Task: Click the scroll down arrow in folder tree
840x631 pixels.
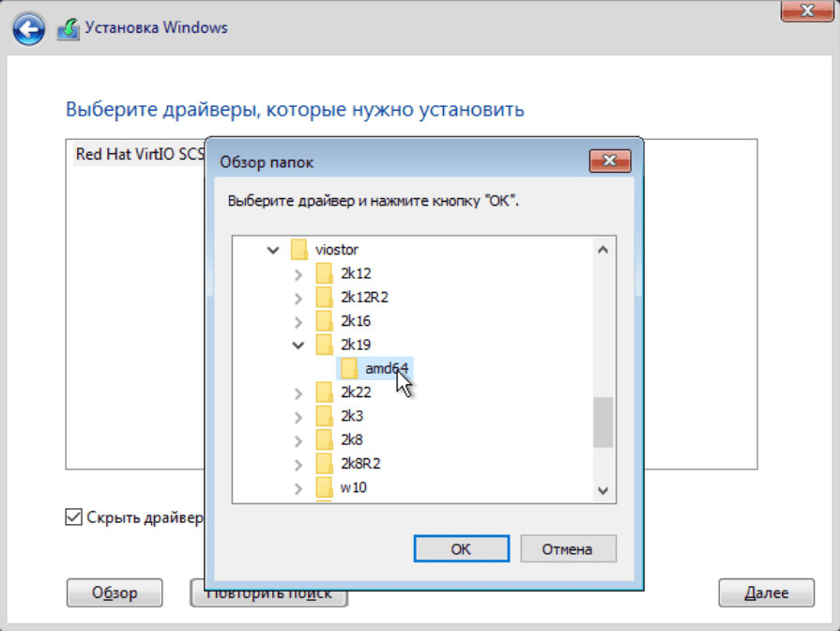Action: coord(603,490)
